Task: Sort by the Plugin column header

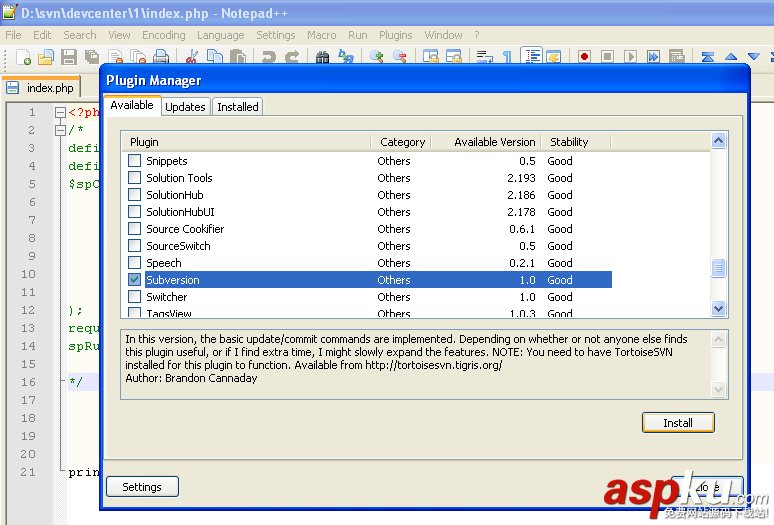Action: pos(246,142)
